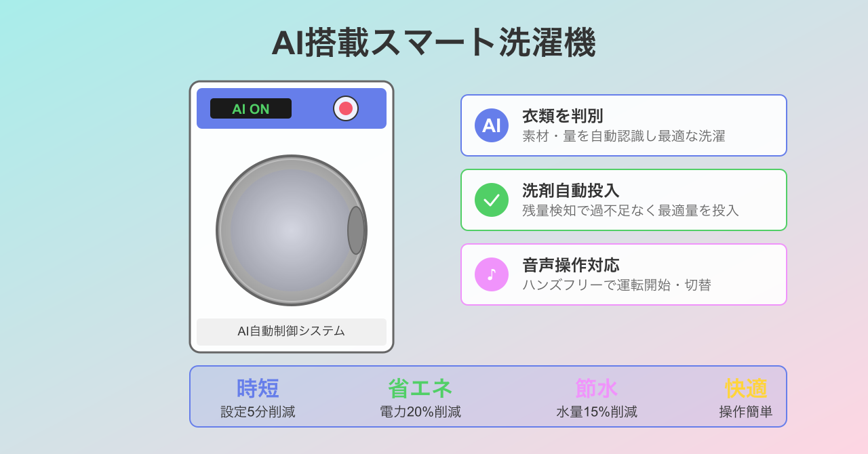Viewport: 868px width, 454px height.
Task: Click the drum door handle
Action: point(356,230)
